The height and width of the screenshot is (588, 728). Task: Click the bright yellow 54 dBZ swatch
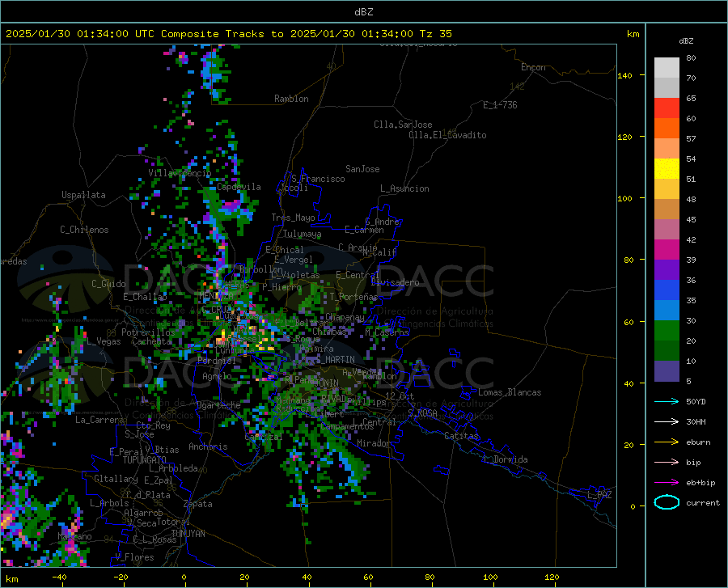pos(667,169)
